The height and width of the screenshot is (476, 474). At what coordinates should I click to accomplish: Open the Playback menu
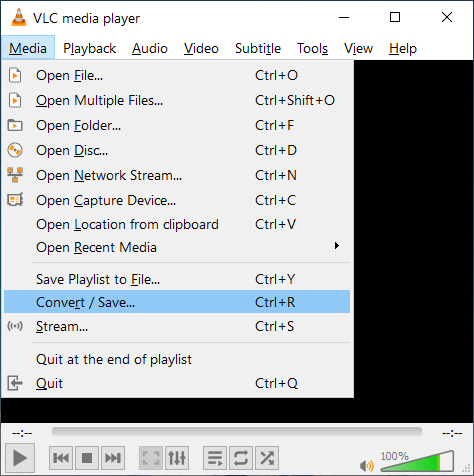click(x=89, y=49)
